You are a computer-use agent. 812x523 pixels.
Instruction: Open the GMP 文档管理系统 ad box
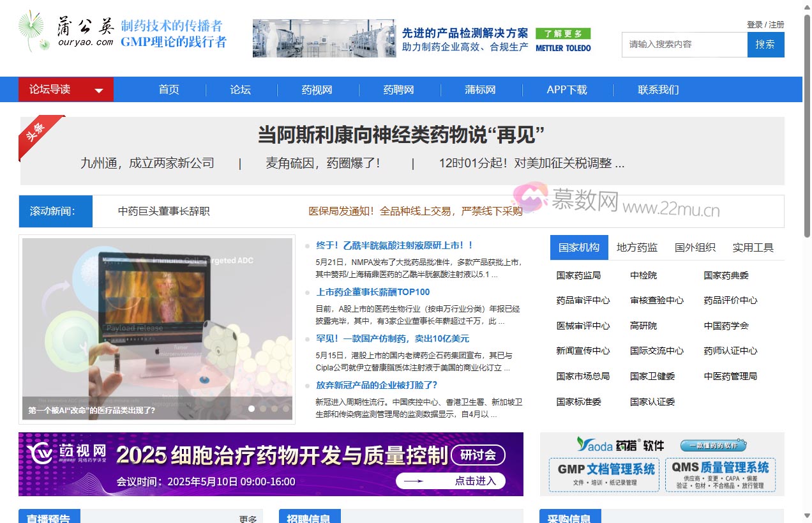click(604, 474)
